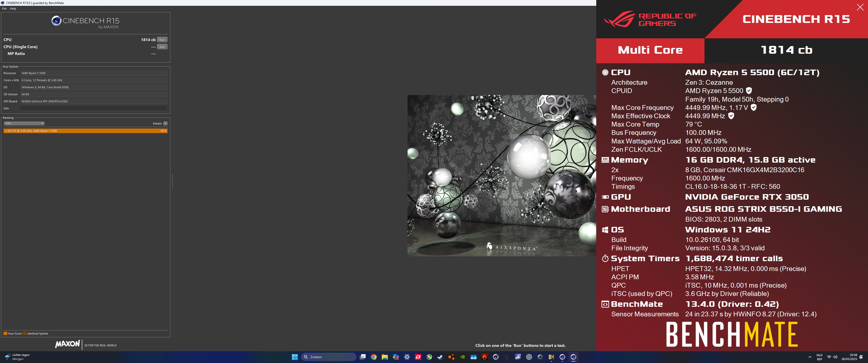This screenshot has height=363, width=868.
Task: Click the Zoeken taskbar search box
Action: click(329, 357)
